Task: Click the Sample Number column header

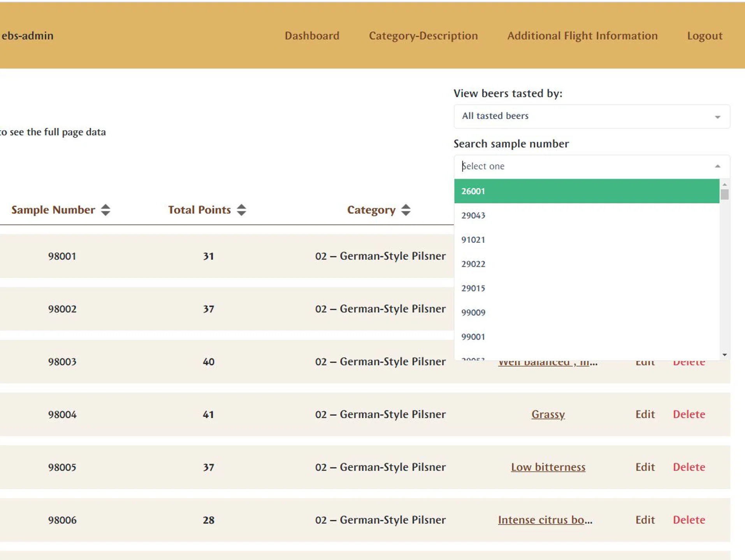Action: point(53,210)
